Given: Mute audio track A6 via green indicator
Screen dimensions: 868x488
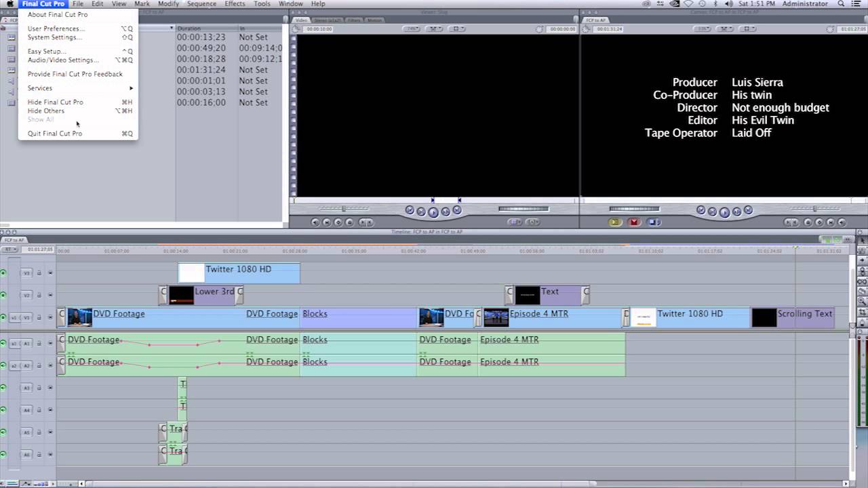Looking at the screenshot, I should click(3, 454).
